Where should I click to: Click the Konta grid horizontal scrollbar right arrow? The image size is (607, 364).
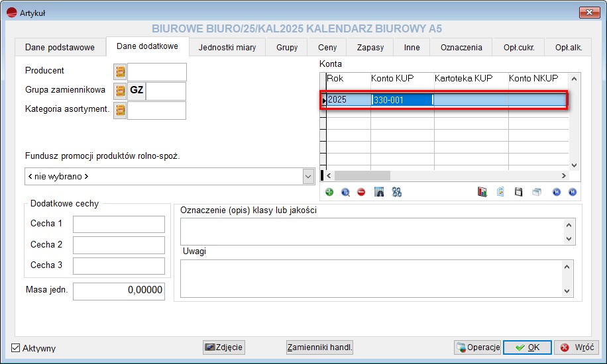pyautogui.click(x=563, y=175)
